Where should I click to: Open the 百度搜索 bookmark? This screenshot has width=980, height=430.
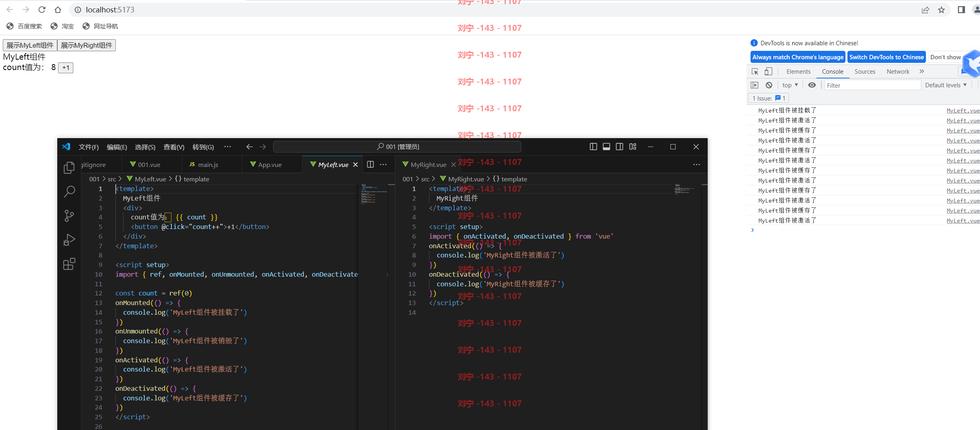[x=24, y=26]
